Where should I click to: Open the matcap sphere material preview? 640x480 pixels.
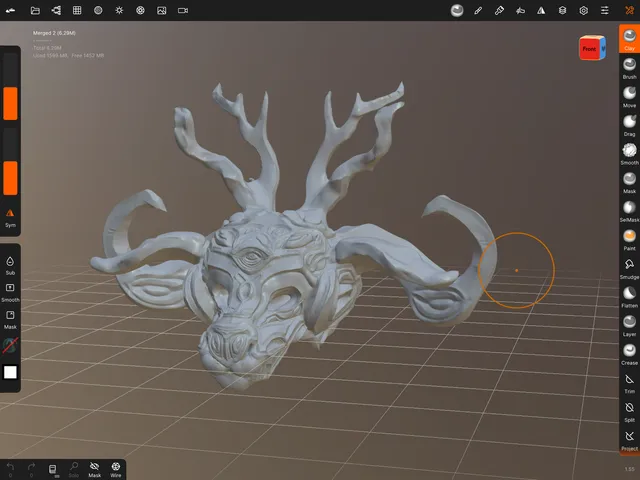point(457,11)
